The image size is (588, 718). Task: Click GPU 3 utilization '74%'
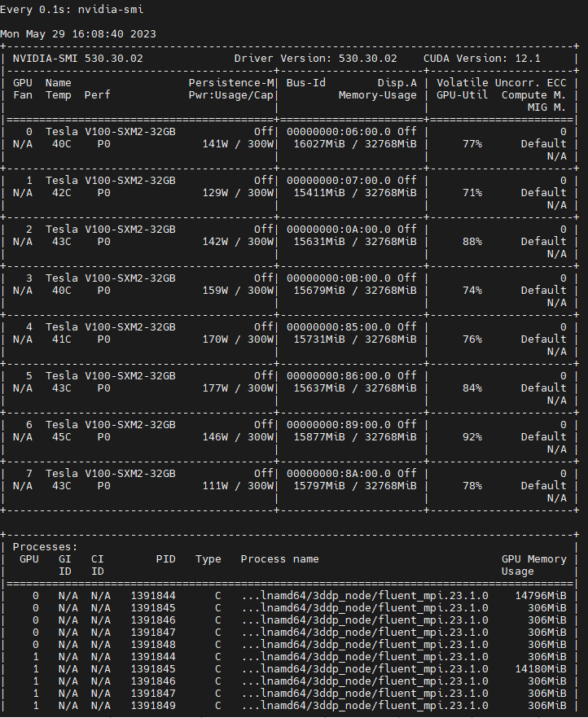pyautogui.click(x=472, y=291)
